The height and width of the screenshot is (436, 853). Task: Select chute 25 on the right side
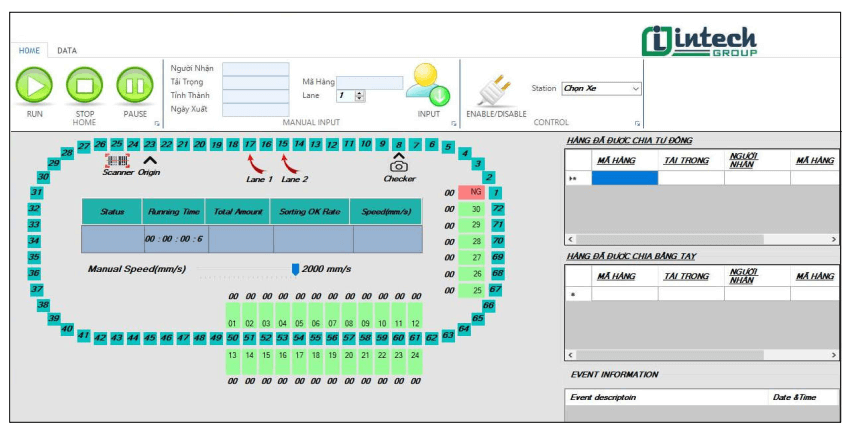(471, 291)
